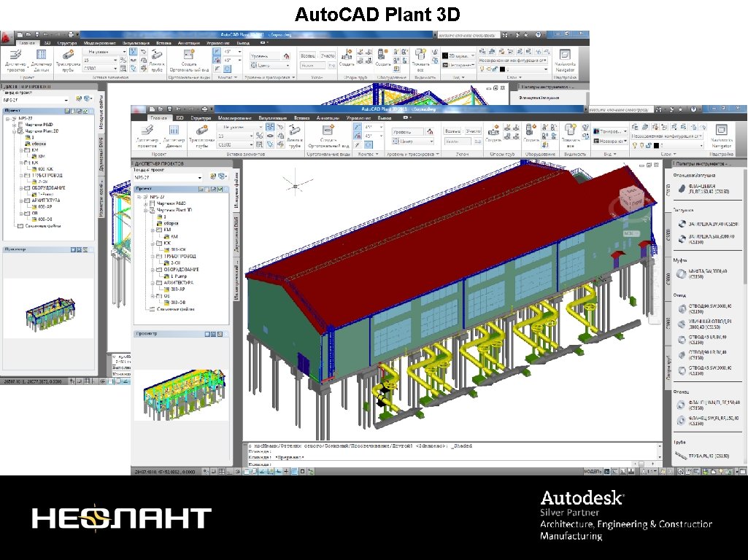The width and height of the screenshot is (748, 560).
Task: Switch to Моделирование ribbon tab in front window
Action: 235,117
